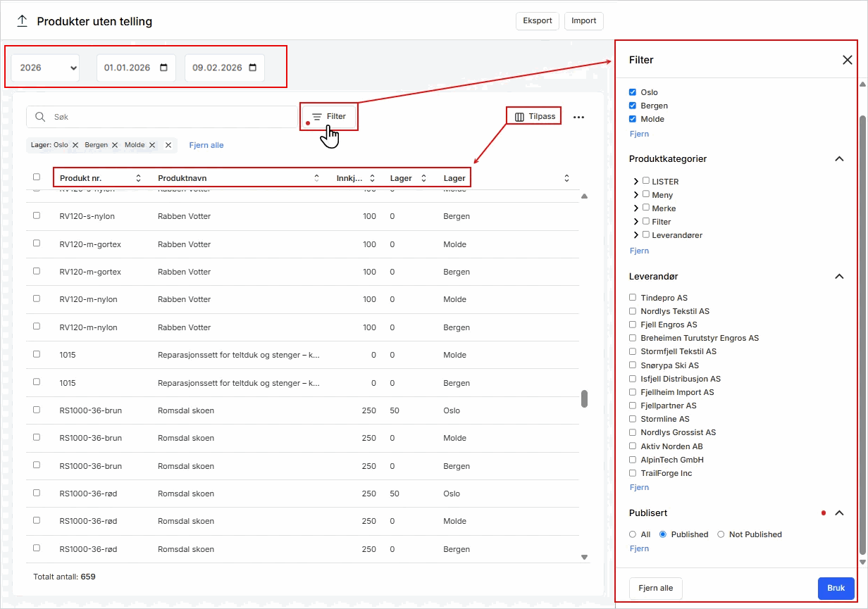Remove the Oslo chip from the Lager filter
This screenshot has width=868, height=609.
pyautogui.click(x=75, y=145)
